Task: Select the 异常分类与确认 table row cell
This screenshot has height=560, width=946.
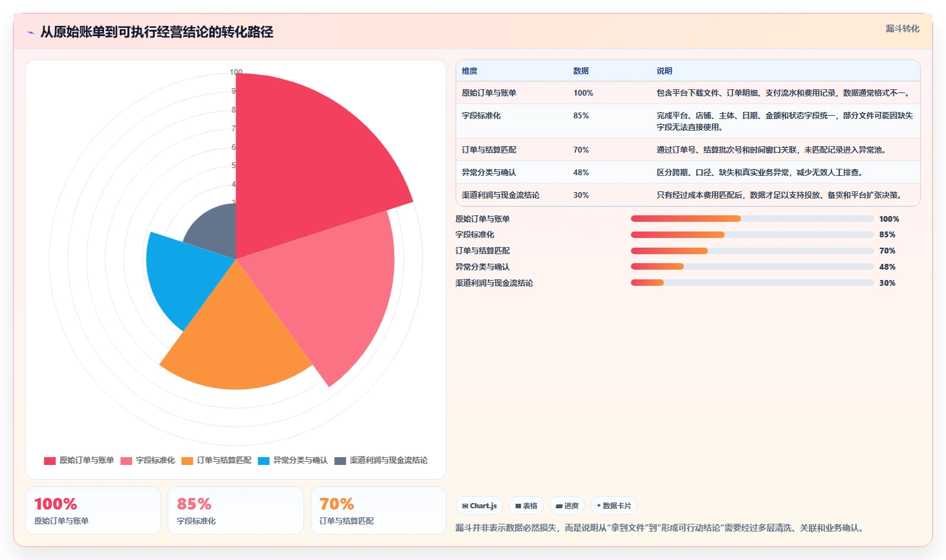Action: tap(489, 173)
